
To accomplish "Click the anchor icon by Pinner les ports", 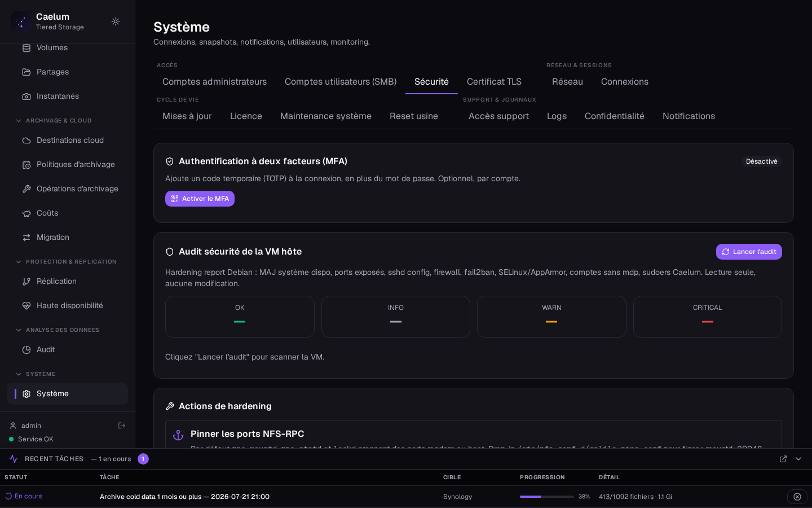I will click(x=178, y=435).
